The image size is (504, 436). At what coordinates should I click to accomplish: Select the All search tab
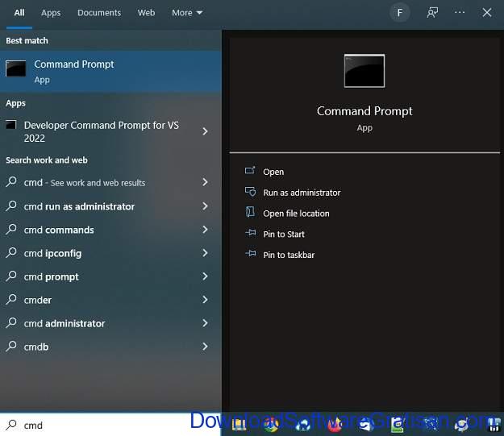pyautogui.click(x=19, y=13)
